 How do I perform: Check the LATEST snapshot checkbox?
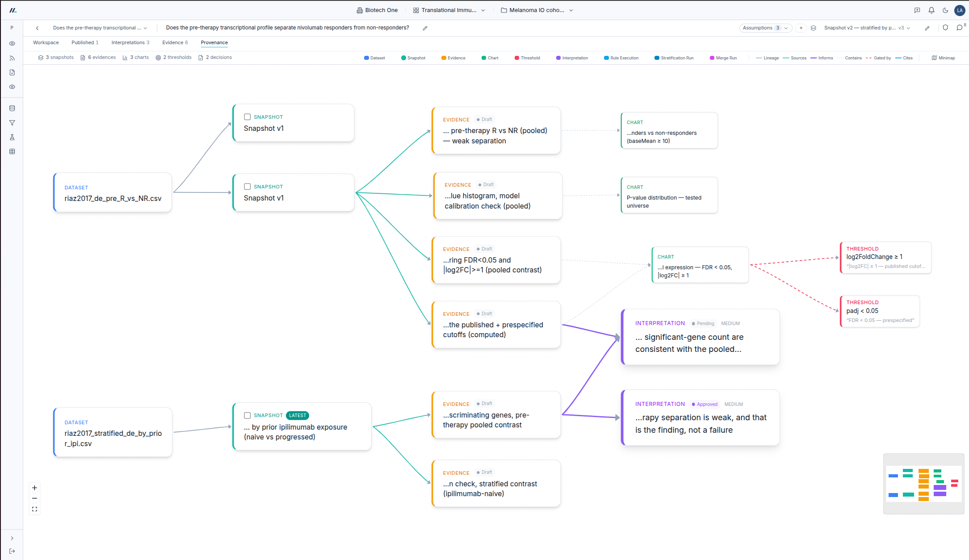click(x=247, y=415)
